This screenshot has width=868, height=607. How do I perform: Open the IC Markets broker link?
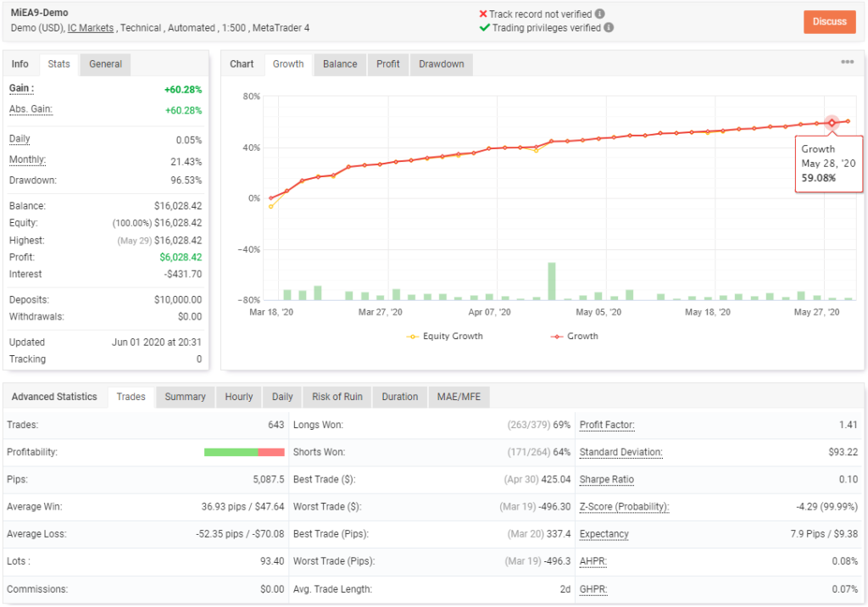pos(90,28)
